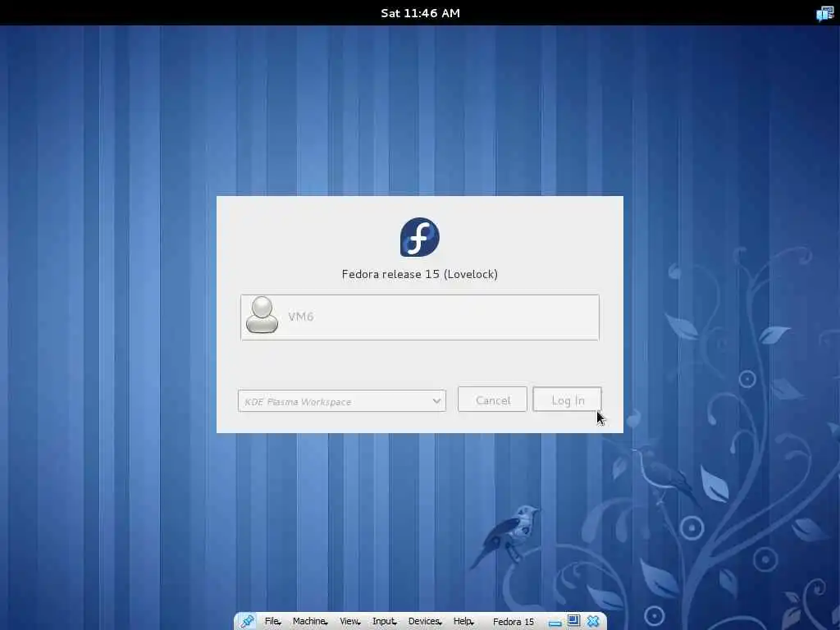
Task: Click the VM6 user avatar icon
Action: 262,315
